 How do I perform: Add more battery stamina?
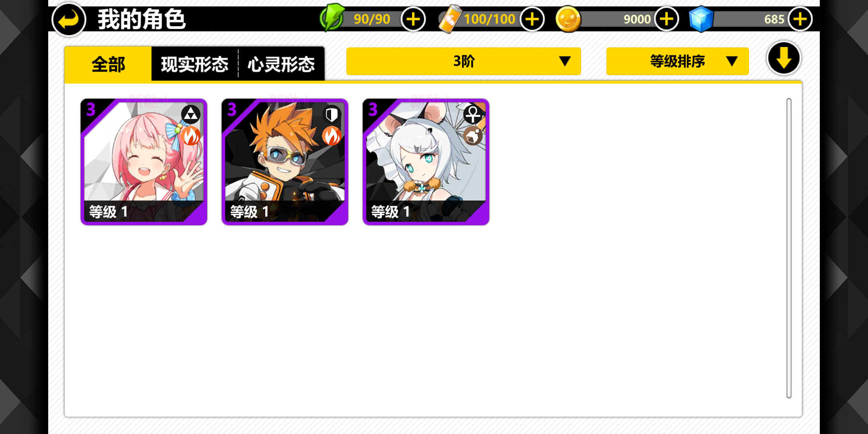[x=532, y=19]
